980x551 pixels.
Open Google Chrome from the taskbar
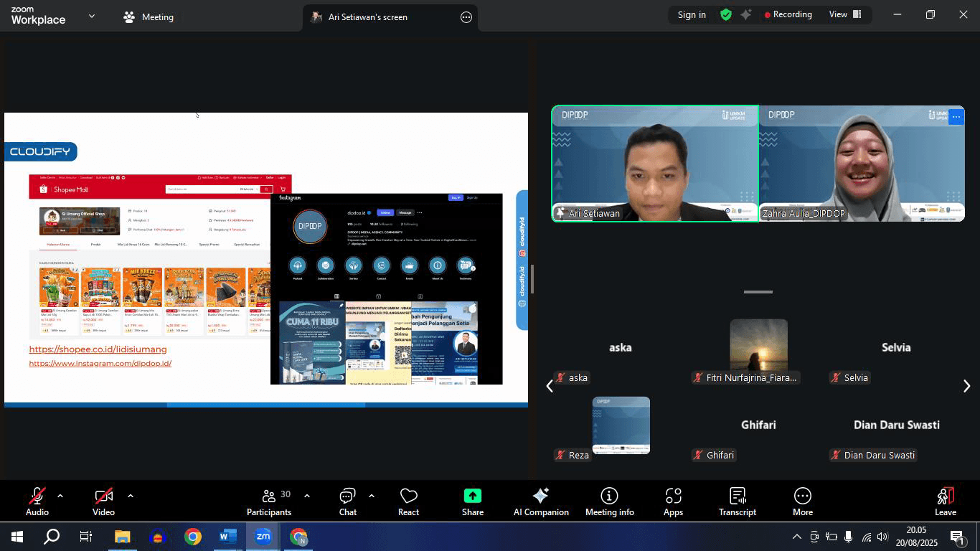coord(193,536)
